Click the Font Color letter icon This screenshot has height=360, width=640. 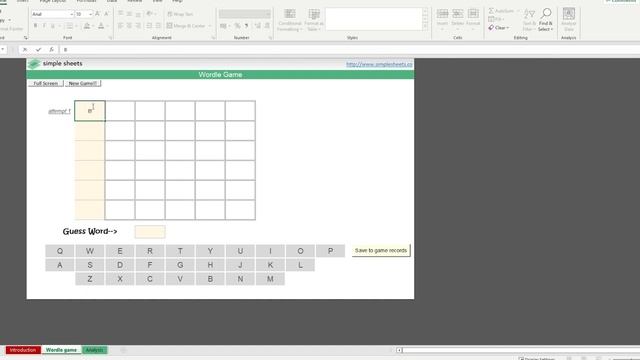pos(101,26)
